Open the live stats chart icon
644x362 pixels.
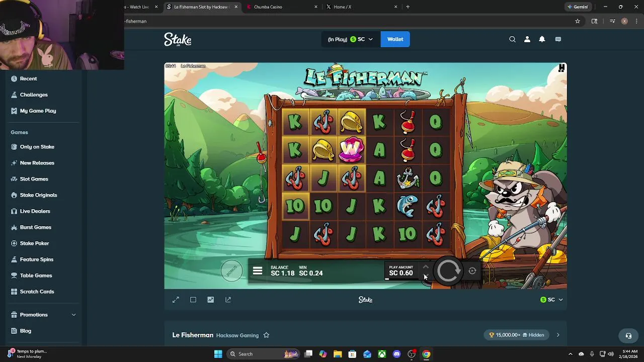(x=210, y=300)
